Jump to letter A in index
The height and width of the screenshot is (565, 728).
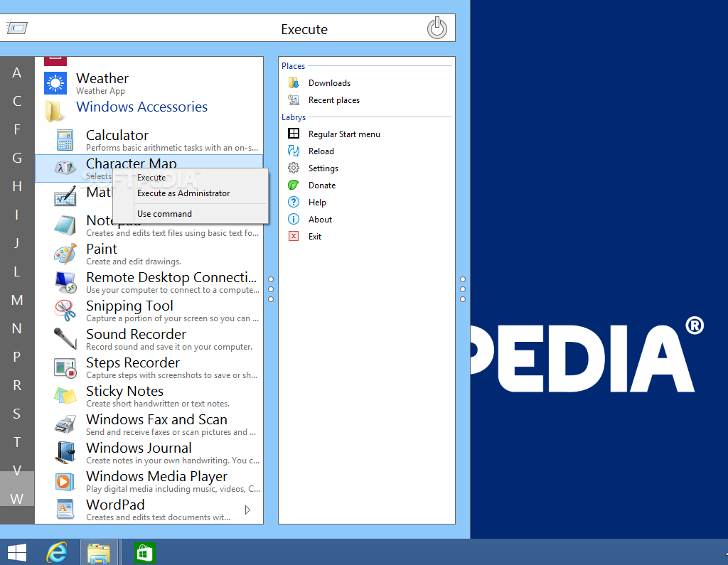coord(17,73)
